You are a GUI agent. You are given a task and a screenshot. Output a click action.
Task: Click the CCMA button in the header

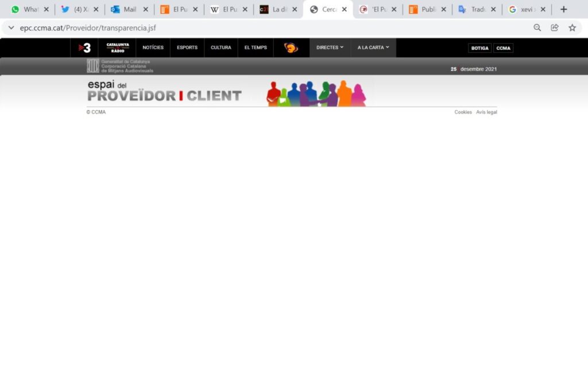503,48
